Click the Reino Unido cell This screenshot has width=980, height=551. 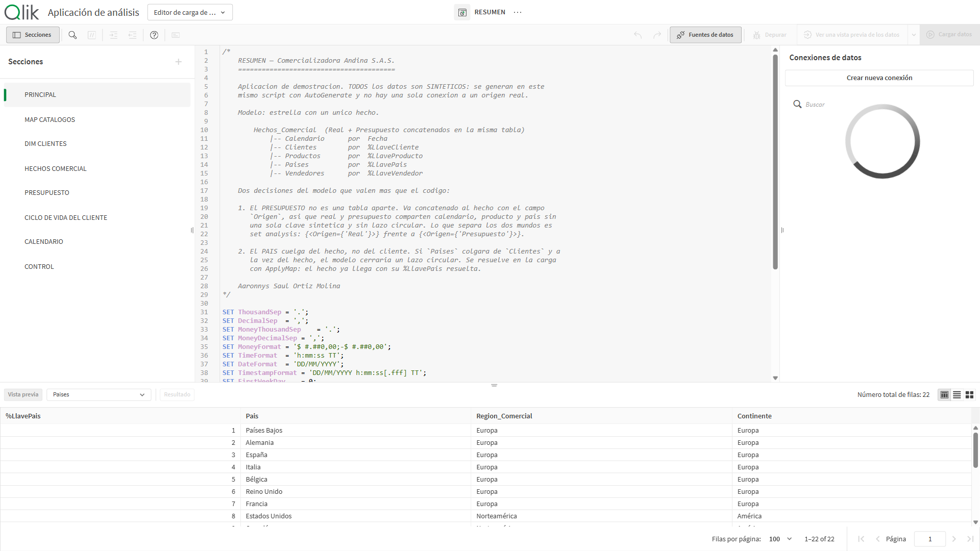(x=355, y=491)
